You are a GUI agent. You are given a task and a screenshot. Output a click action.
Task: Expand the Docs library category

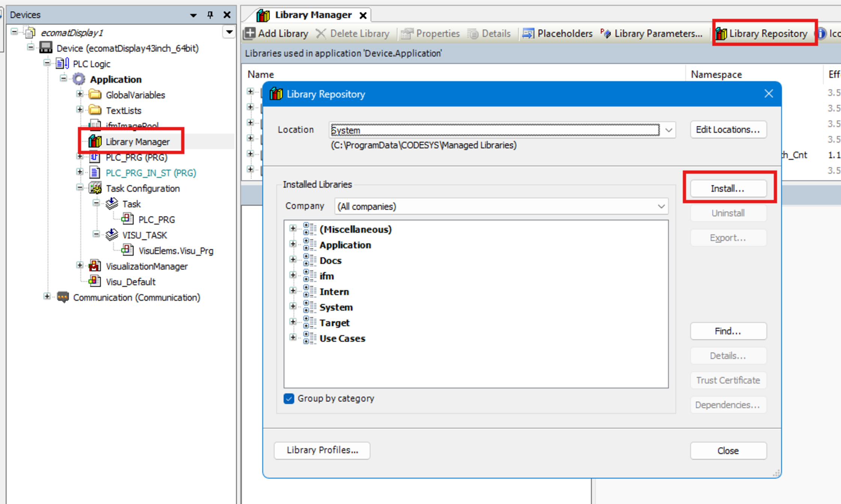(x=293, y=259)
